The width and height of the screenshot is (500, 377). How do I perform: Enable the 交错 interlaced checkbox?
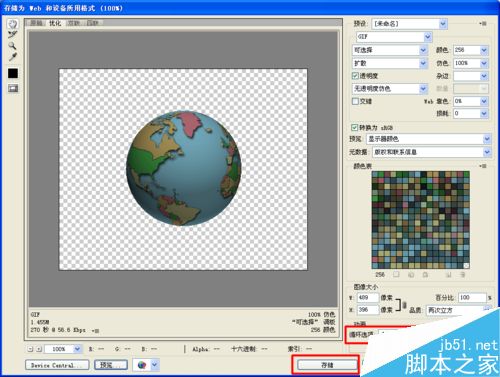click(355, 101)
